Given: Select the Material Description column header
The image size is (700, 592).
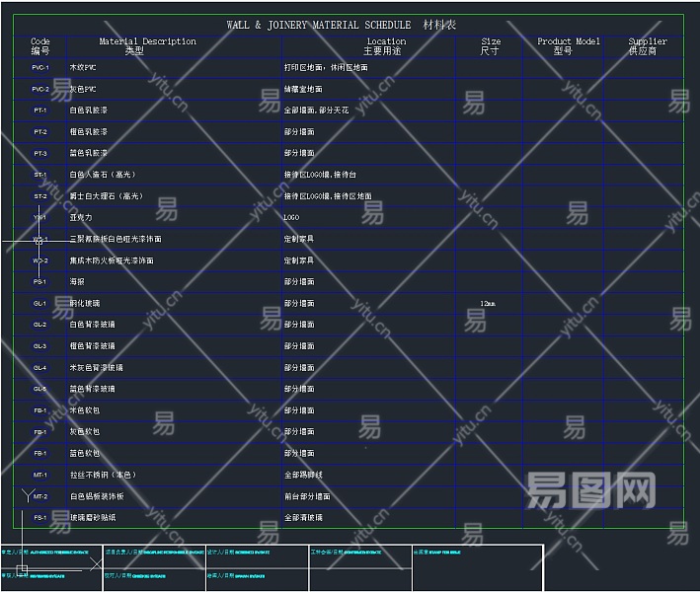Looking at the screenshot, I should (x=147, y=45).
